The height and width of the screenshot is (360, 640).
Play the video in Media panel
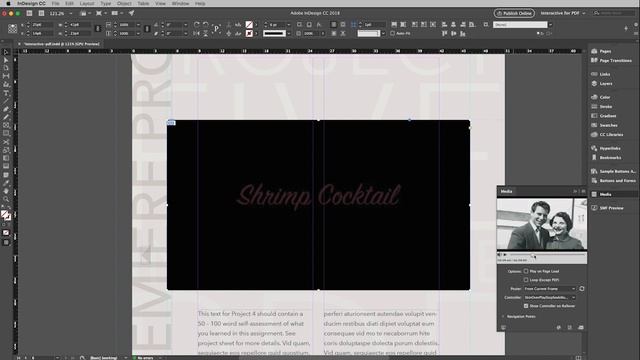(505, 255)
